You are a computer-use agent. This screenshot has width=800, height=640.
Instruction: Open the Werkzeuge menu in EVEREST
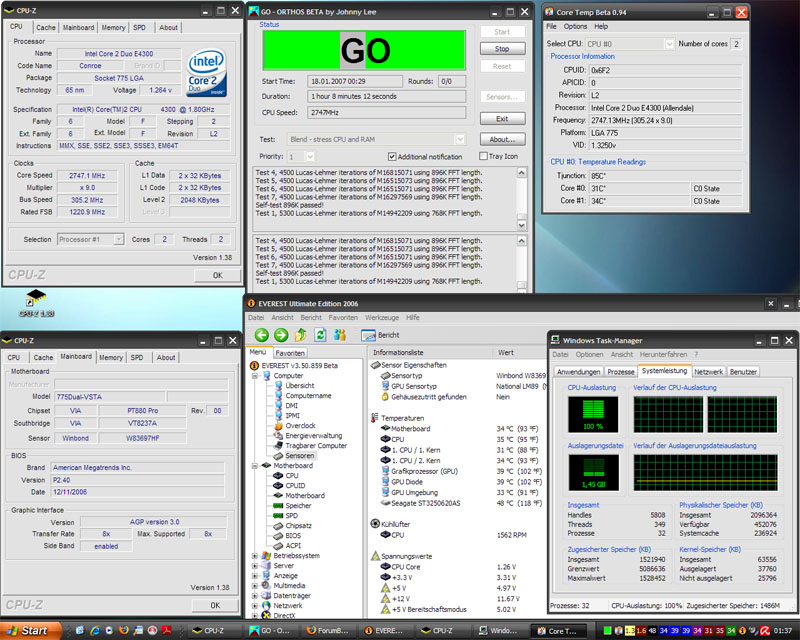tap(382, 317)
